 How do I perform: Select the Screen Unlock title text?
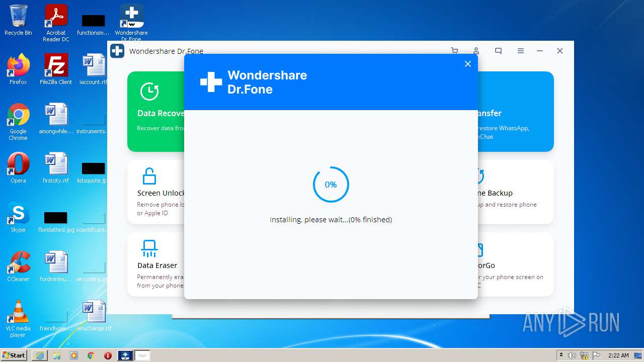161,193
